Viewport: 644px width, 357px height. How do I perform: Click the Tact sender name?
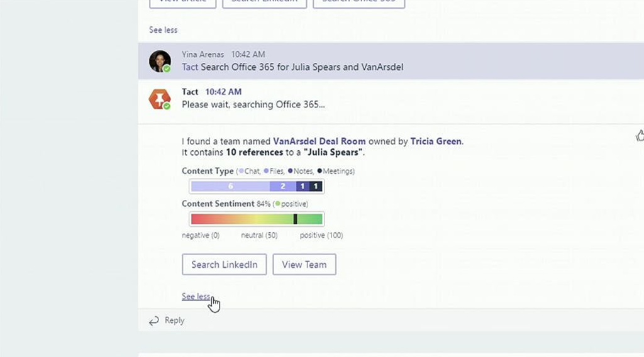(x=190, y=92)
